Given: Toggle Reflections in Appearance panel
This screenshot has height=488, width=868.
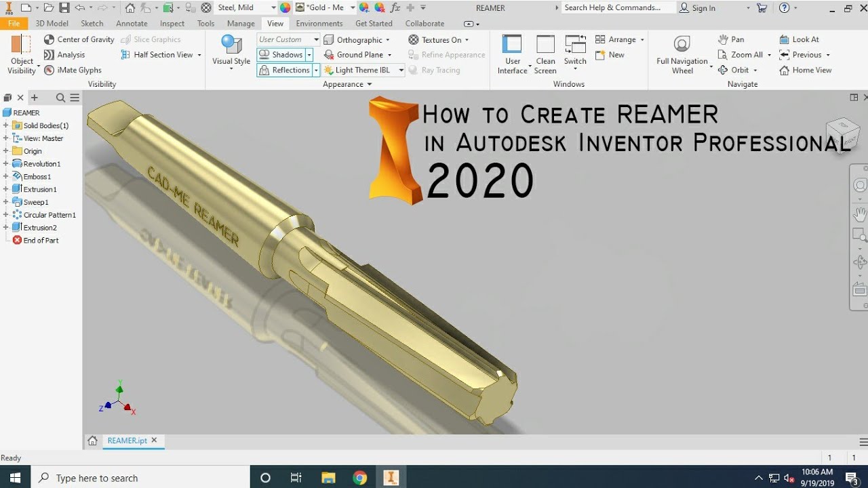Looking at the screenshot, I should pyautogui.click(x=284, y=70).
